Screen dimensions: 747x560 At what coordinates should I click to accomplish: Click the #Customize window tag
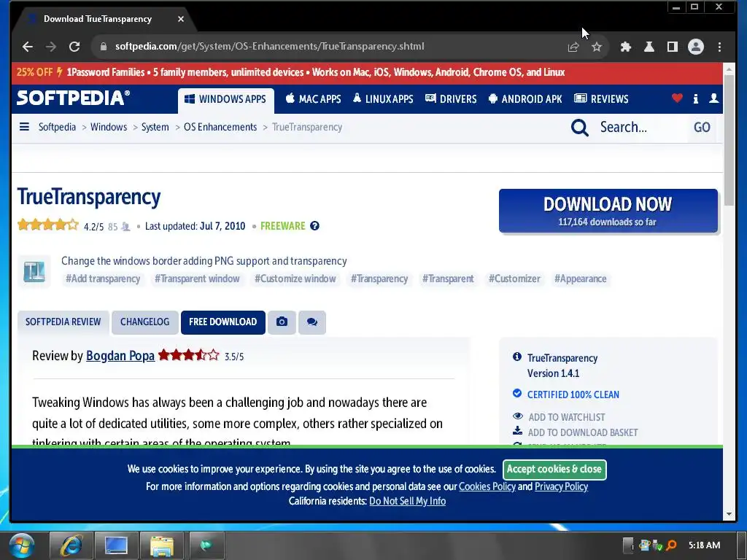[295, 279]
